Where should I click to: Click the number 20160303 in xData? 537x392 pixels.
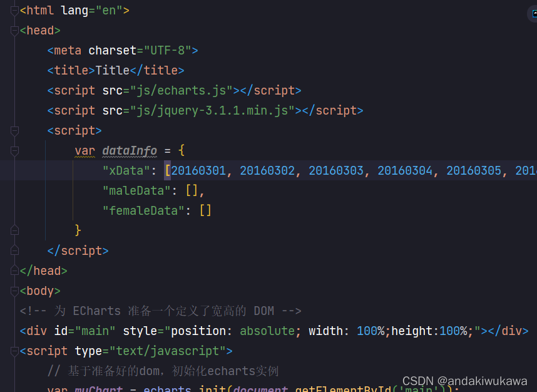[x=336, y=171]
